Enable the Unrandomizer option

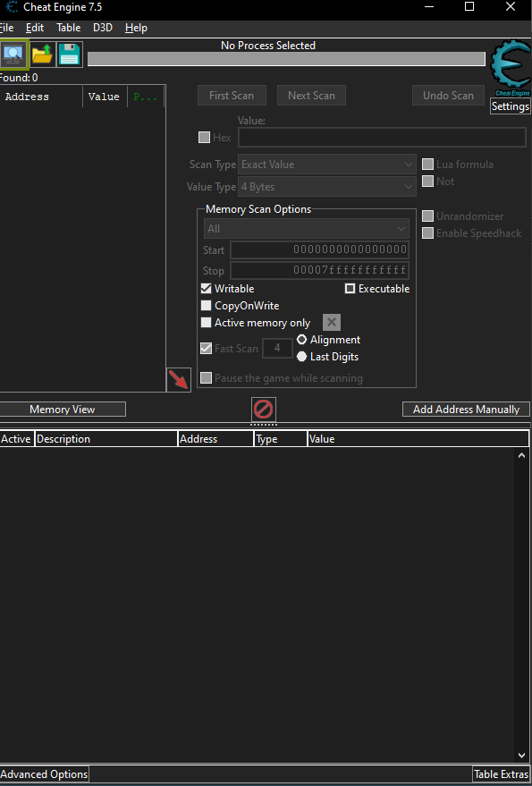pyautogui.click(x=427, y=216)
